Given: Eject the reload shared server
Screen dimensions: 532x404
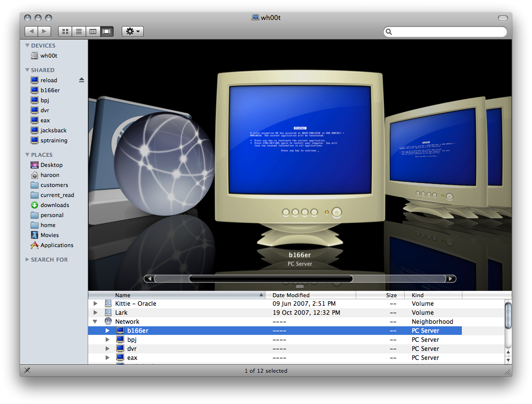Looking at the screenshot, I should point(82,80).
